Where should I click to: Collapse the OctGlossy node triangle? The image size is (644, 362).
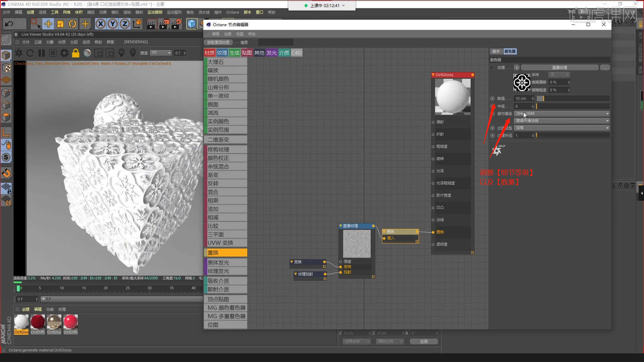[x=433, y=75]
